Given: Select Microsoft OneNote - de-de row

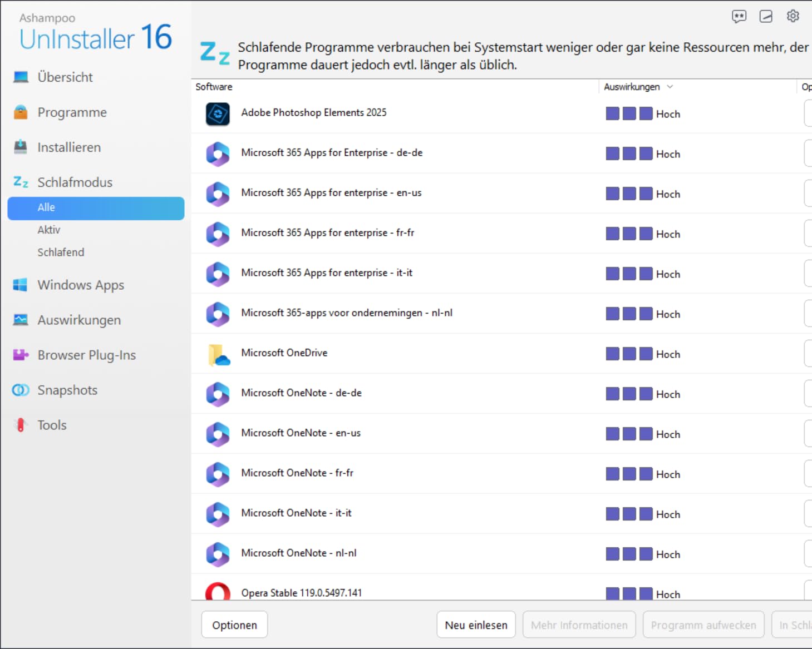Looking at the screenshot, I should tap(501, 394).
